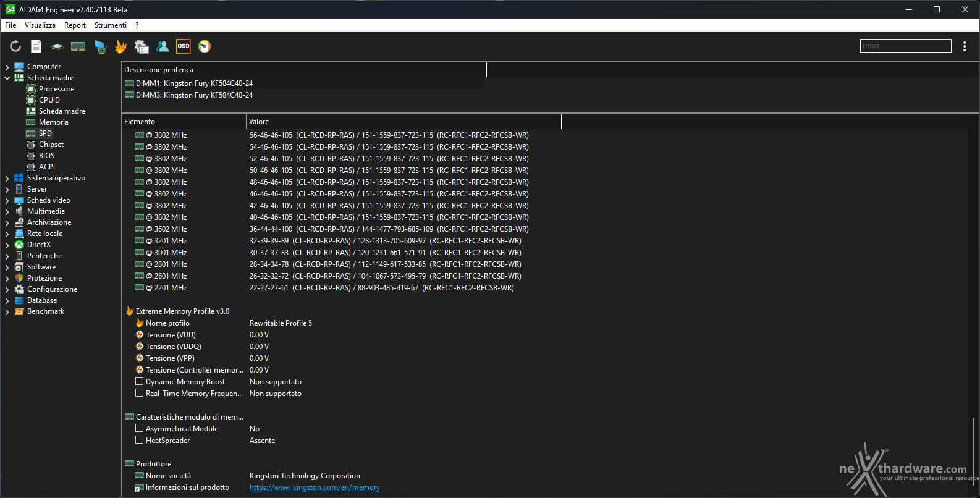
Task: Select CPUID in the tree
Action: coord(49,100)
